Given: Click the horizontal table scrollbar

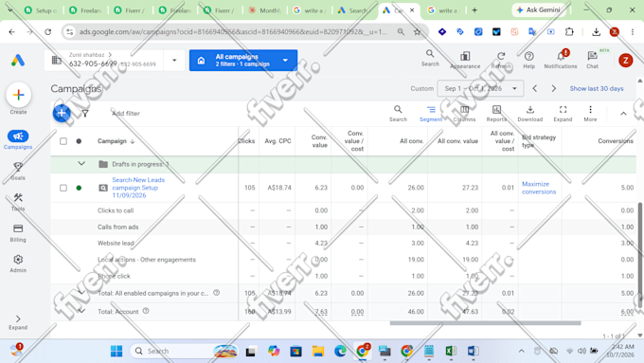Looking at the screenshot, I should coord(485,323).
